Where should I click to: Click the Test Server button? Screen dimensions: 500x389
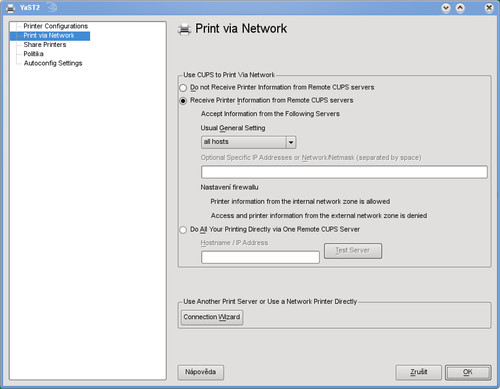[x=353, y=251]
